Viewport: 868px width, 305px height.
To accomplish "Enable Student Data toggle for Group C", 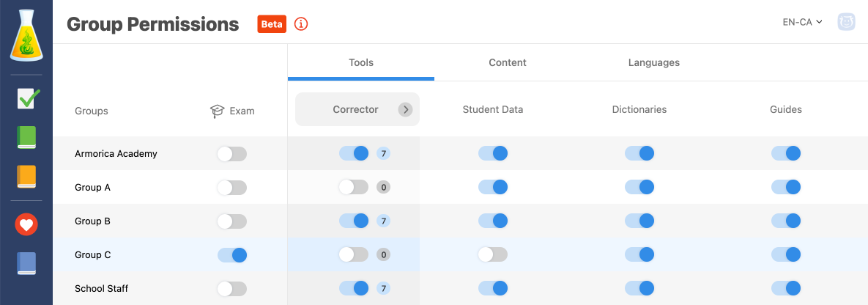I will click(x=492, y=255).
